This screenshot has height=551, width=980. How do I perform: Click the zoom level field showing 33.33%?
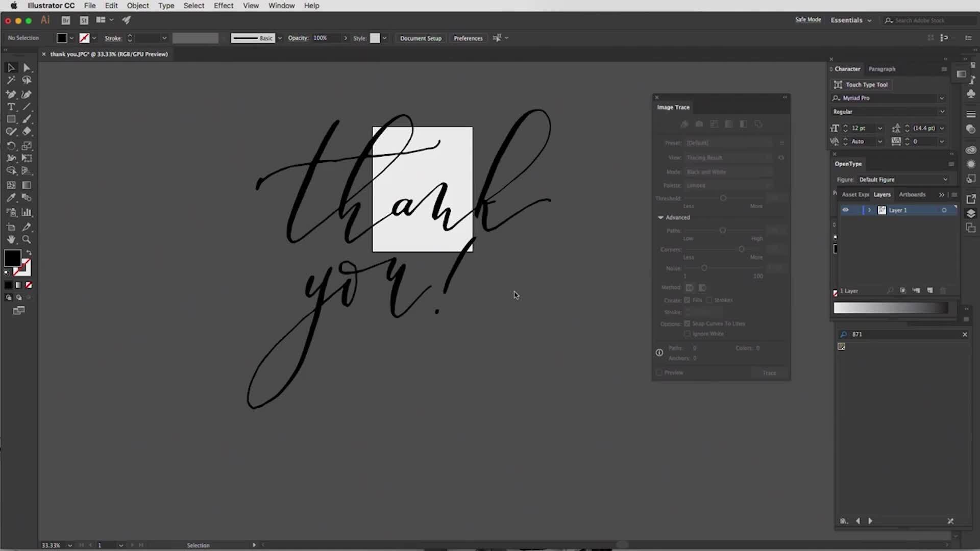click(51, 545)
